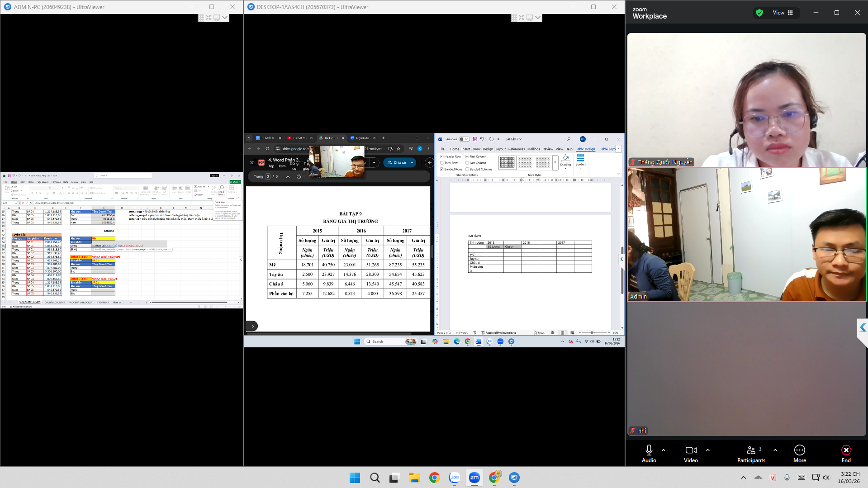Click the Shading paint bucket in Word
Image resolution: width=868 pixels, height=488 pixels.
(565, 158)
